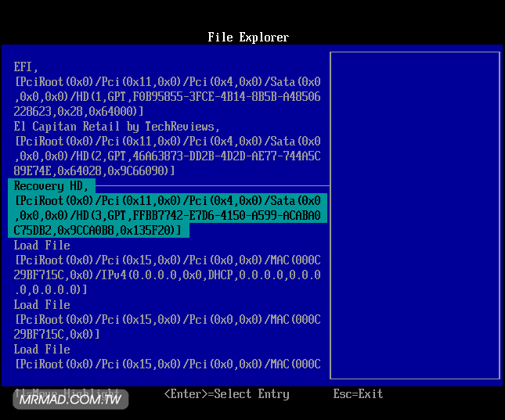The height and width of the screenshot is (420, 505).
Task: Click the line ending 0x64028,0x9C66090)]
Action: [94, 171]
